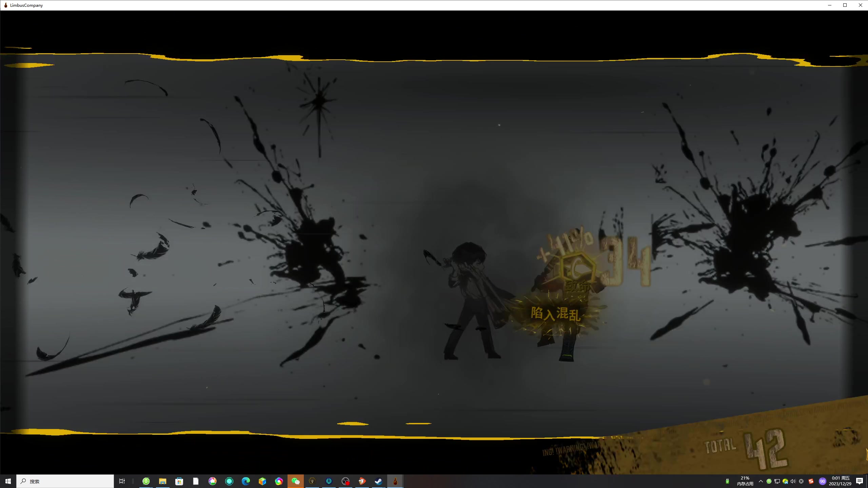Click the Sogou input method tray icon
The height and width of the screenshot is (488, 868).
point(811,481)
